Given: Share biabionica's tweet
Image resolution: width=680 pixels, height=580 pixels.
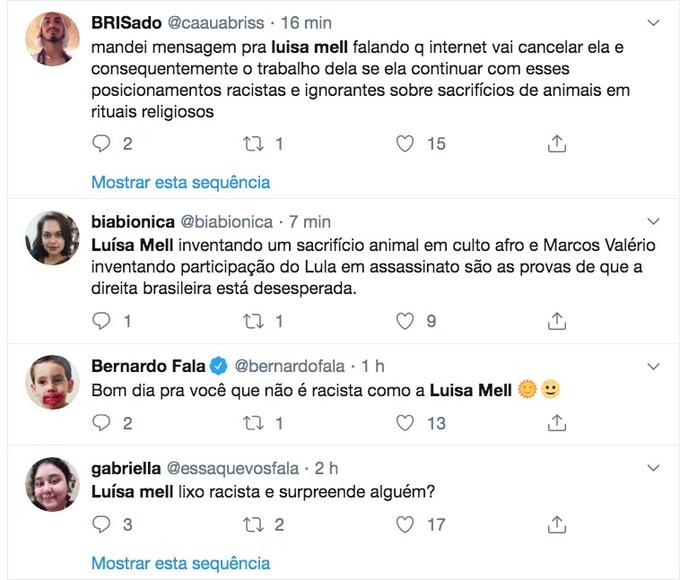Looking at the screenshot, I should [x=558, y=321].
